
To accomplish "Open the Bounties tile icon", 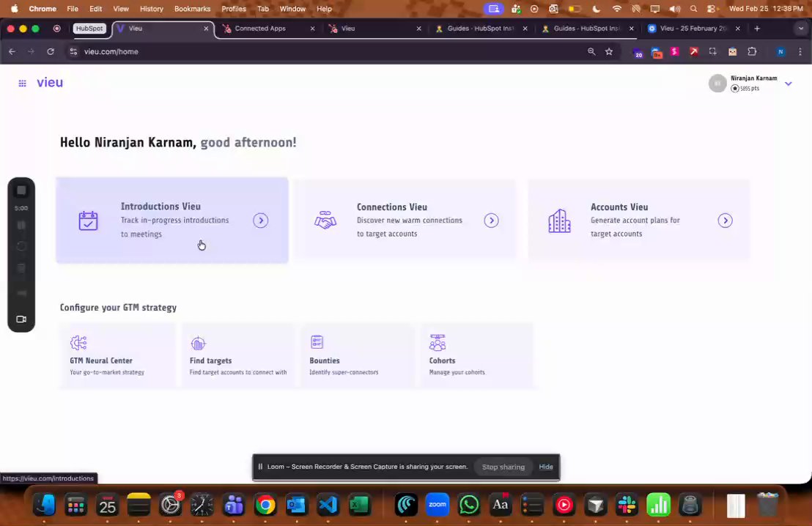I will pyautogui.click(x=317, y=342).
